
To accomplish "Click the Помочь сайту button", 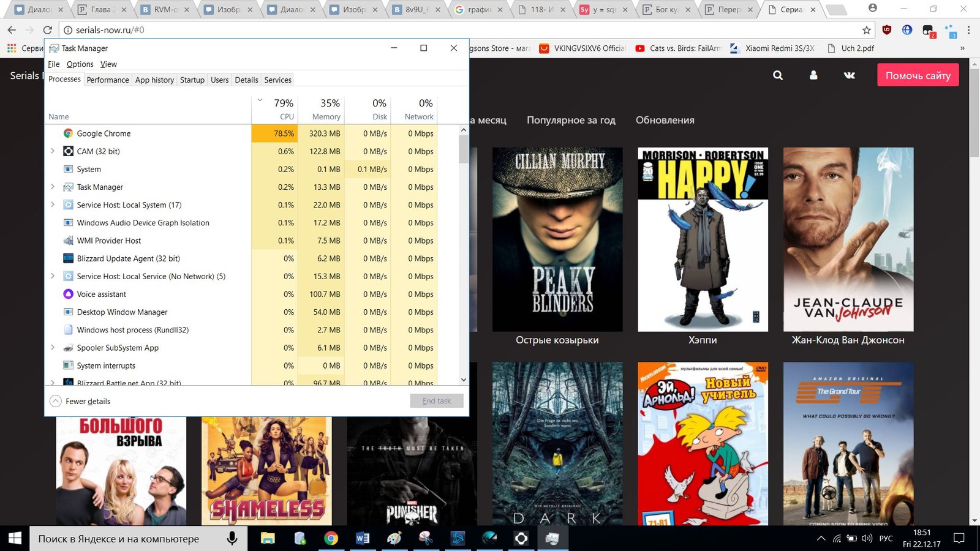I will (x=918, y=75).
